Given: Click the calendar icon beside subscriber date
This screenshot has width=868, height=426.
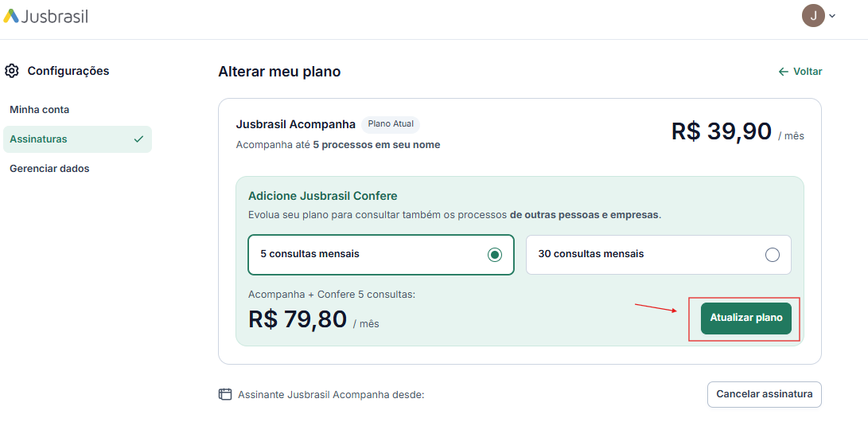Looking at the screenshot, I should point(224,394).
